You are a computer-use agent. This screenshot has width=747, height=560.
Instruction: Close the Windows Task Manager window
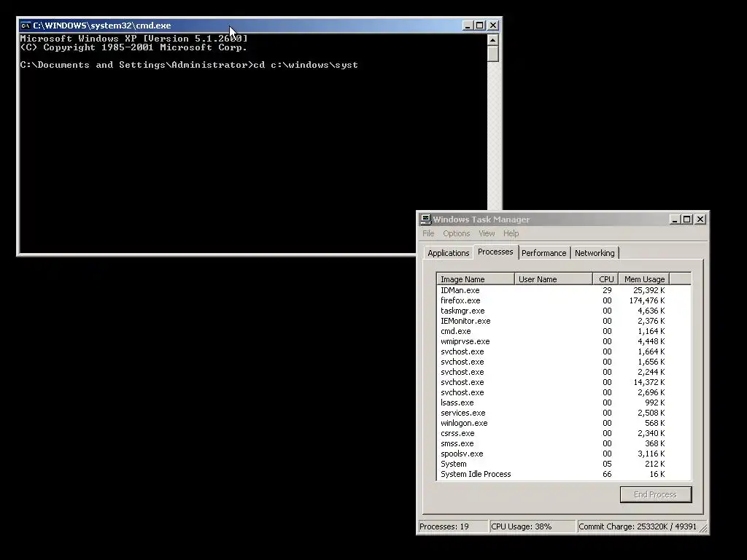coord(700,219)
